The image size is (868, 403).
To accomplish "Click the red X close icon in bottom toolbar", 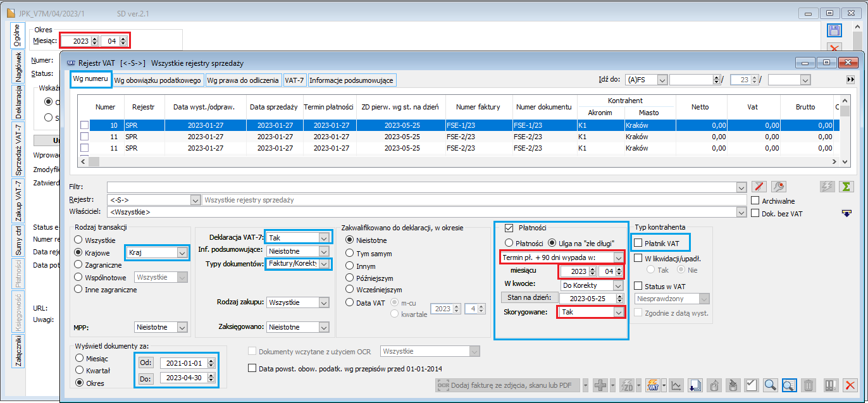I will [x=850, y=385].
